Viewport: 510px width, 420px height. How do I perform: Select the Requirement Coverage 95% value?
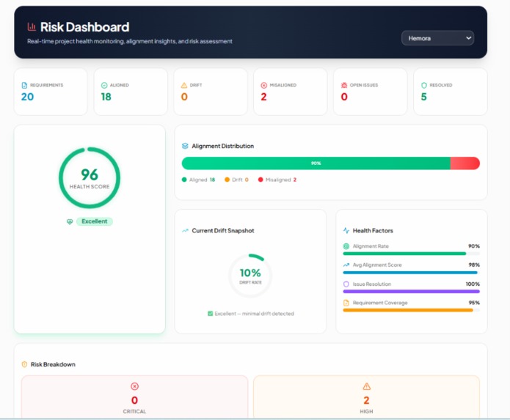pyautogui.click(x=474, y=303)
